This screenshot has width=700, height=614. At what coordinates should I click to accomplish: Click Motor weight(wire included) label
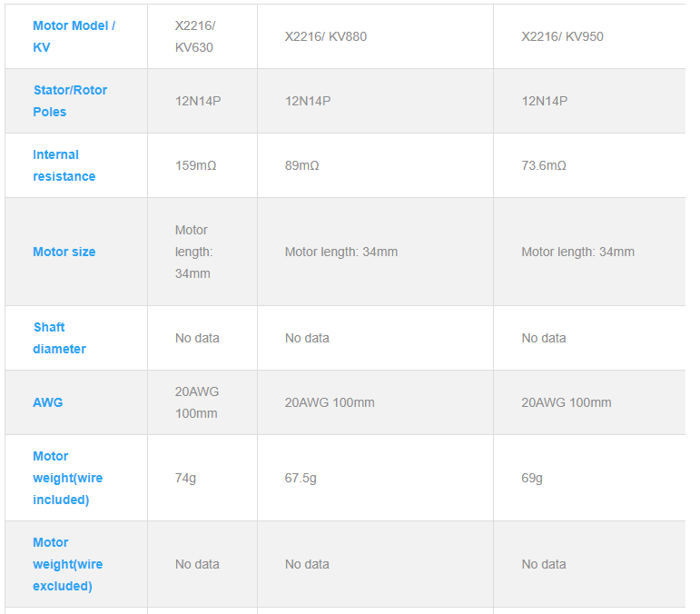[x=67, y=478]
